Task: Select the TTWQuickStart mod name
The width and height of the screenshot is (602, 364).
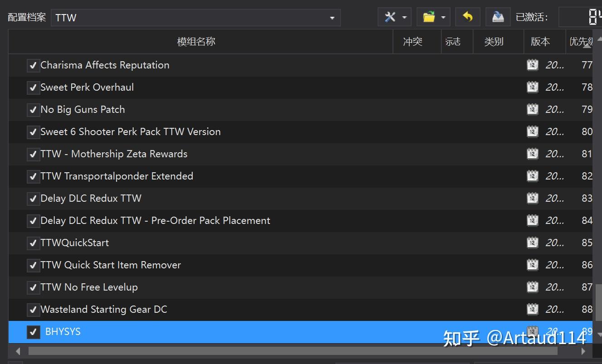Action: click(74, 243)
